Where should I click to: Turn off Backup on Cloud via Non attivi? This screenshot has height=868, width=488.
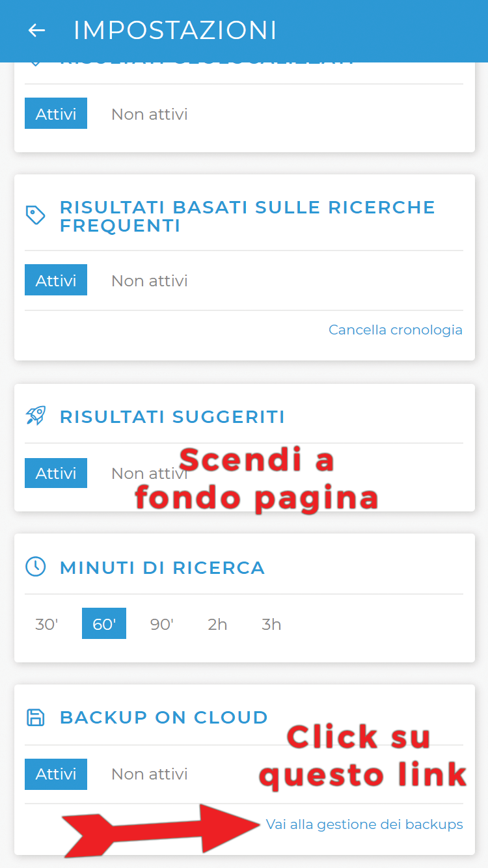click(150, 774)
